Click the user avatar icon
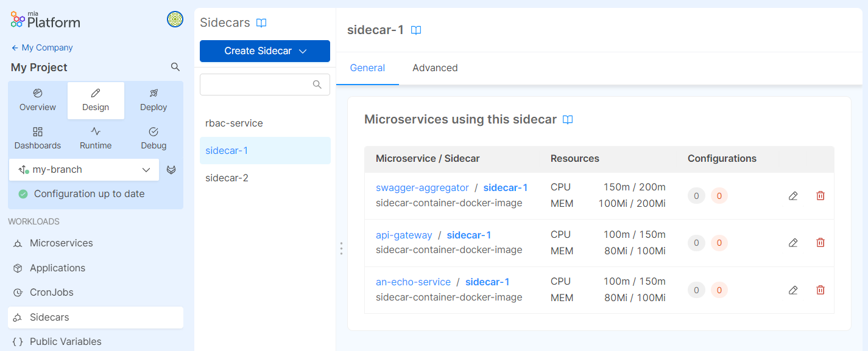The height and width of the screenshot is (351, 868). pos(175,19)
